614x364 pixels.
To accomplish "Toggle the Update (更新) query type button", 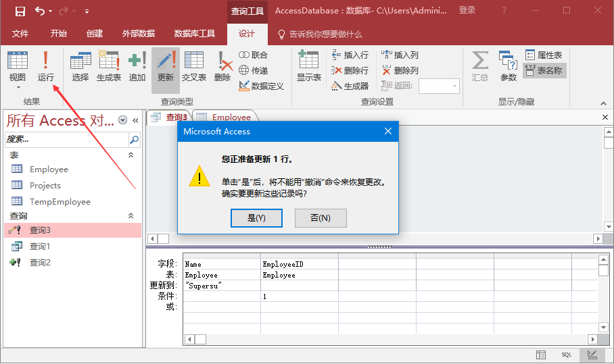I will pyautogui.click(x=166, y=66).
